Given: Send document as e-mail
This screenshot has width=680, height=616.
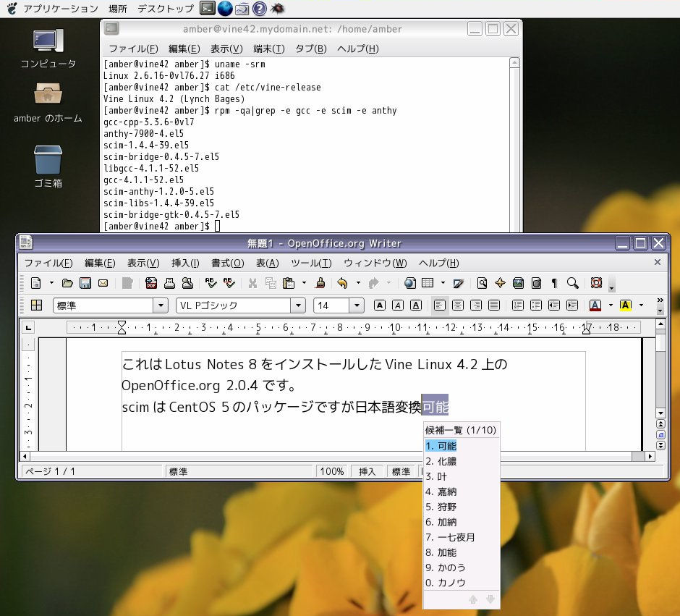Looking at the screenshot, I should click(x=103, y=283).
